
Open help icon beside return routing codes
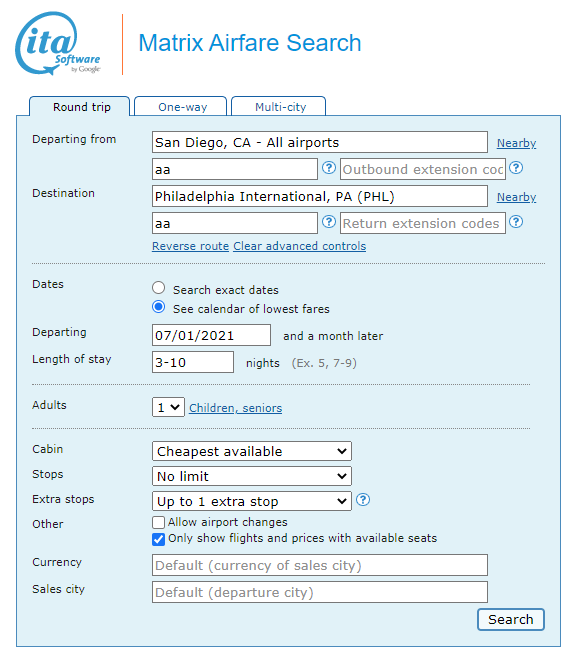click(x=329, y=222)
